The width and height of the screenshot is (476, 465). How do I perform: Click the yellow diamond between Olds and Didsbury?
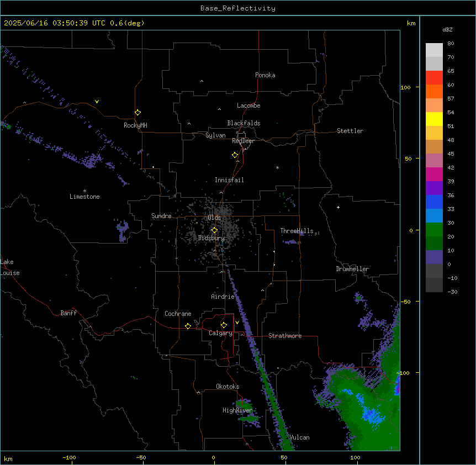click(x=214, y=230)
